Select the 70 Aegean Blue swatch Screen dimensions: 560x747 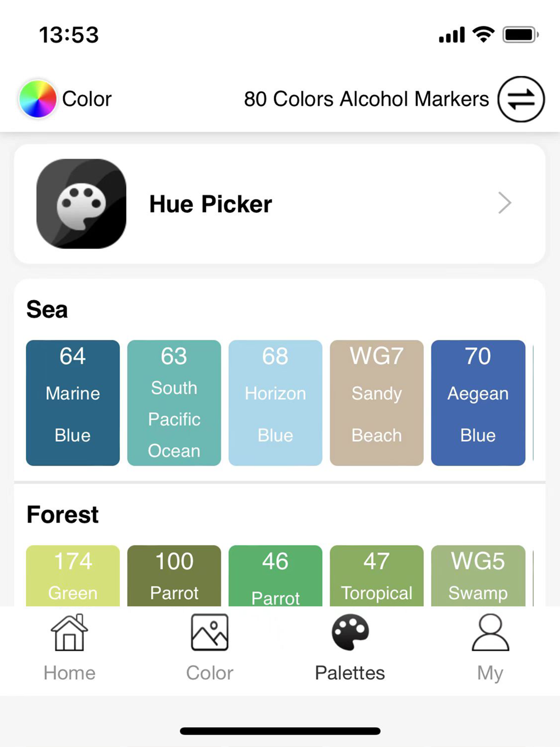pyautogui.click(x=478, y=403)
